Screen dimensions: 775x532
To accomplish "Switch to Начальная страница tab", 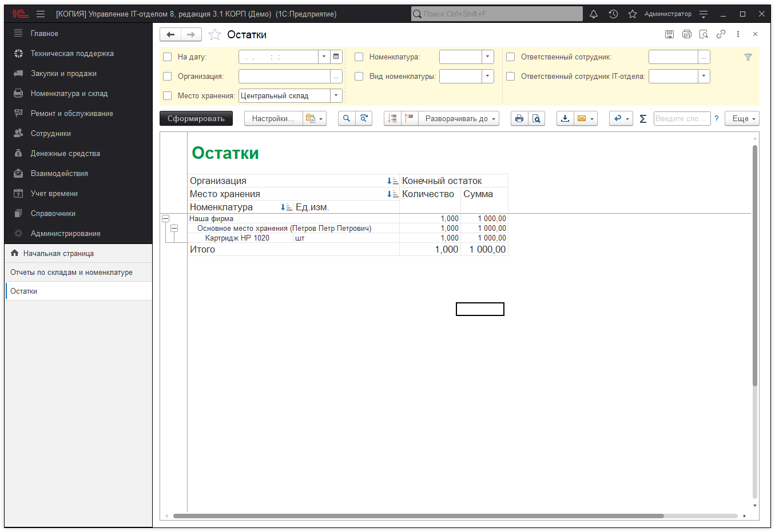I will click(x=58, y=253).
